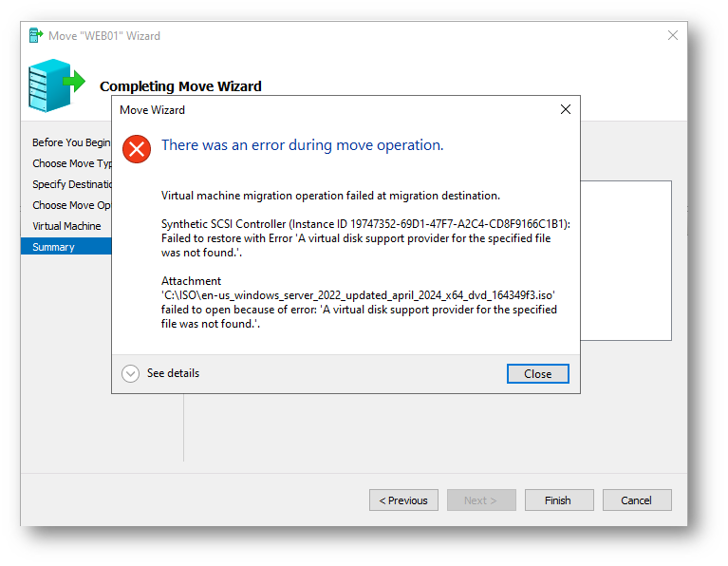Image resolution: width=728 pixels, height=566 pixels.
Task: Click the red error circle icon
Action: coord(138,147)
